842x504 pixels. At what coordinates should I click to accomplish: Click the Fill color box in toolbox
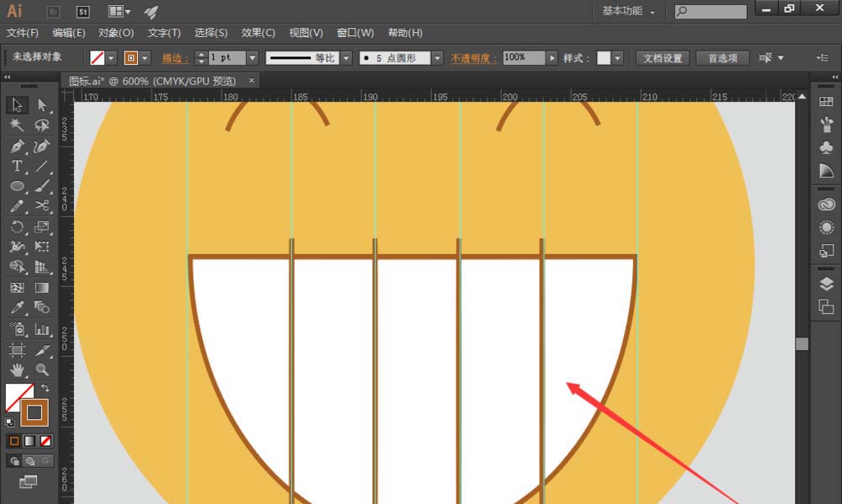click(x=15, y=394)
